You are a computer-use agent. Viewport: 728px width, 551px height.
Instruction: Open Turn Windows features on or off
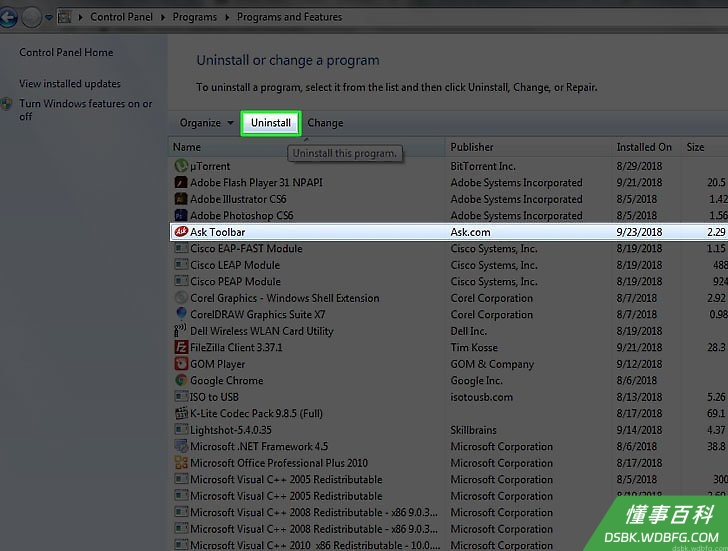(85, 110)
